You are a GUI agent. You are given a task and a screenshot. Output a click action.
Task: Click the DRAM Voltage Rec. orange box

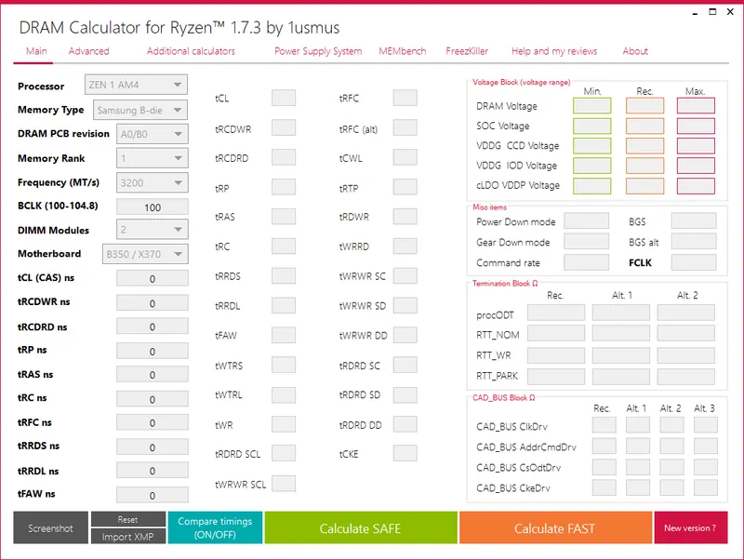click(644, 105)
